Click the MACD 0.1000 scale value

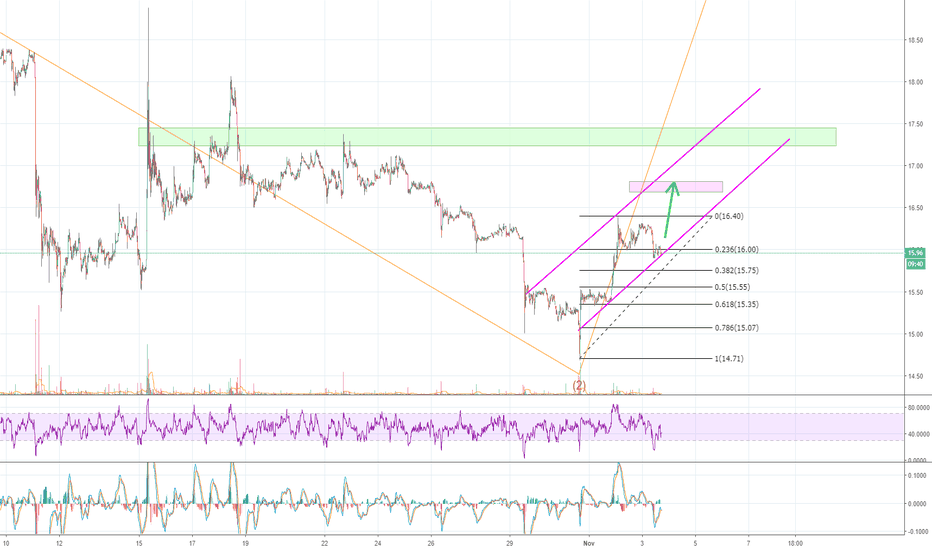pyautogui.click(x=917, y=476)
